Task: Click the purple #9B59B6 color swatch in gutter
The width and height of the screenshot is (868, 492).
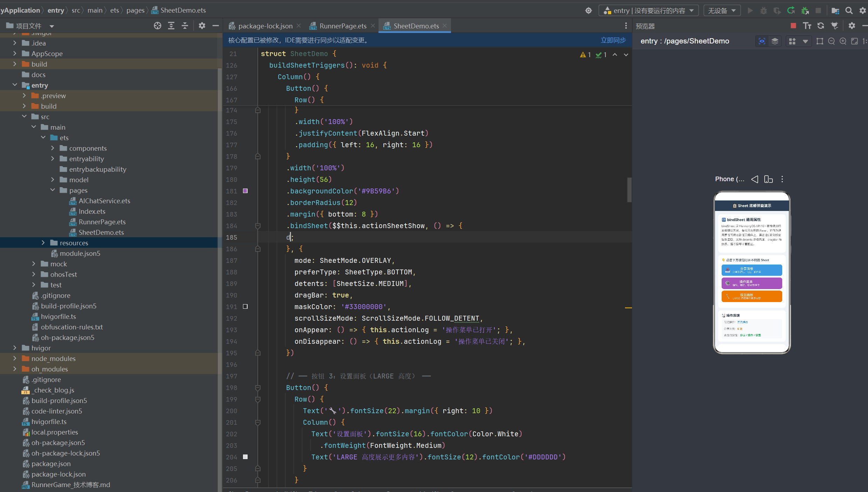Action: tap(245, 191)
